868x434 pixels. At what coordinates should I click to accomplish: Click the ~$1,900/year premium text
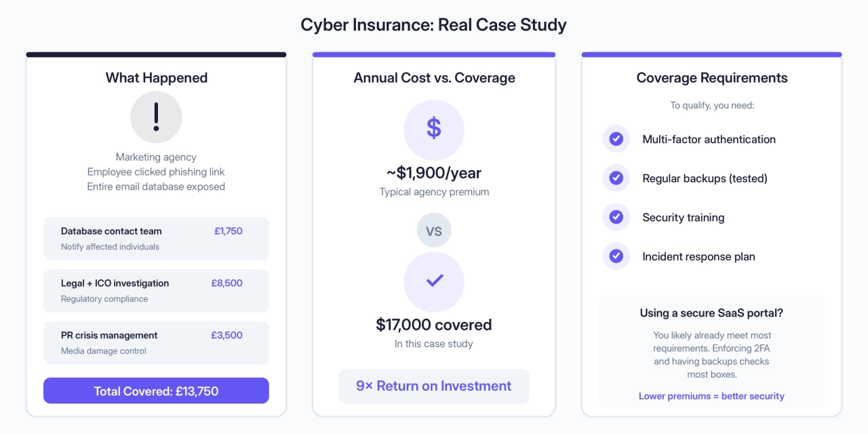click(434, 172)
